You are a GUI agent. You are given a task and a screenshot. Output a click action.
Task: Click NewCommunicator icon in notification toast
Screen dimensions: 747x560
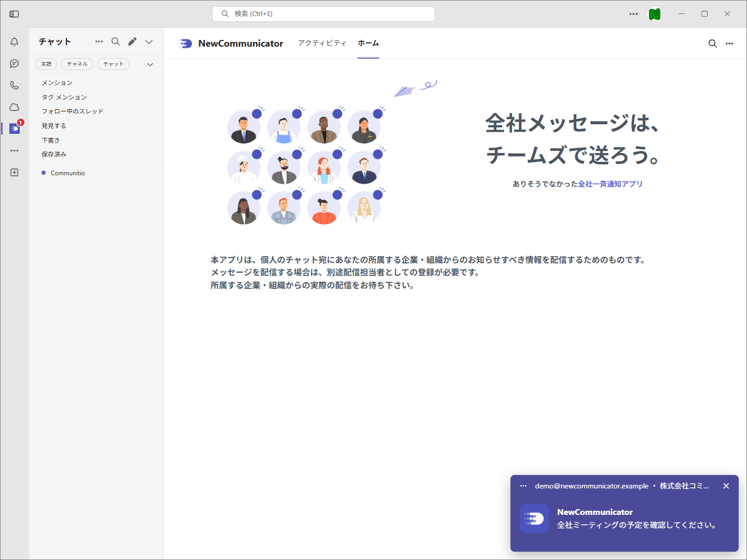(534, 519)
